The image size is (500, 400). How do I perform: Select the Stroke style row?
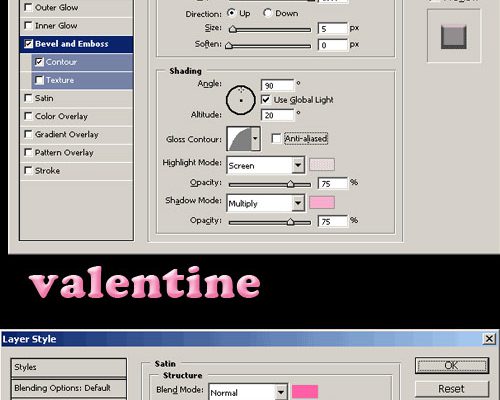[x=76, y=171]
